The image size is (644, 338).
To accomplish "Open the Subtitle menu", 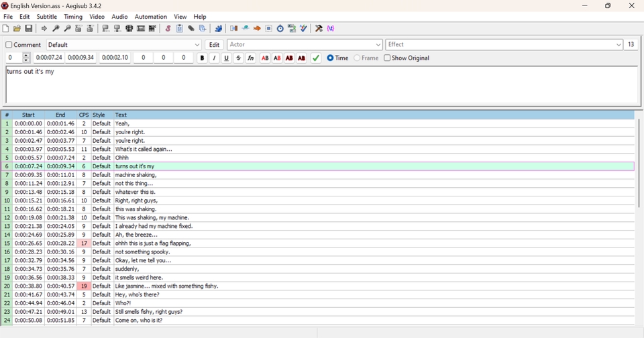I will (x=46, y=17).
